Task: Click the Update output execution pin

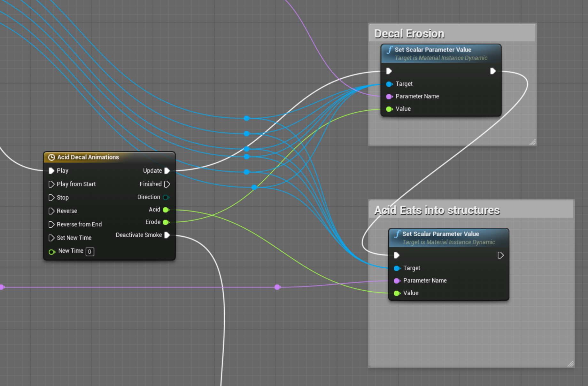Action: click(167, 171)
